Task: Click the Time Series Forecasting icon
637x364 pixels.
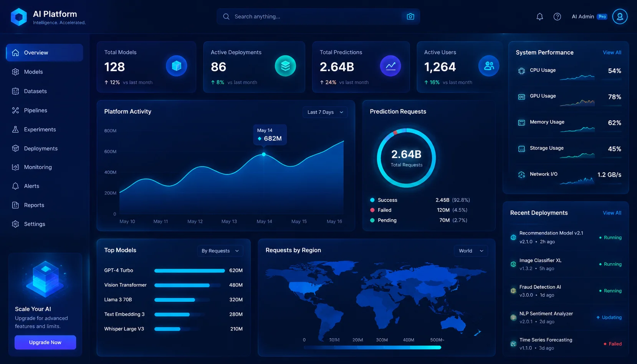Action: click(513, 344)
